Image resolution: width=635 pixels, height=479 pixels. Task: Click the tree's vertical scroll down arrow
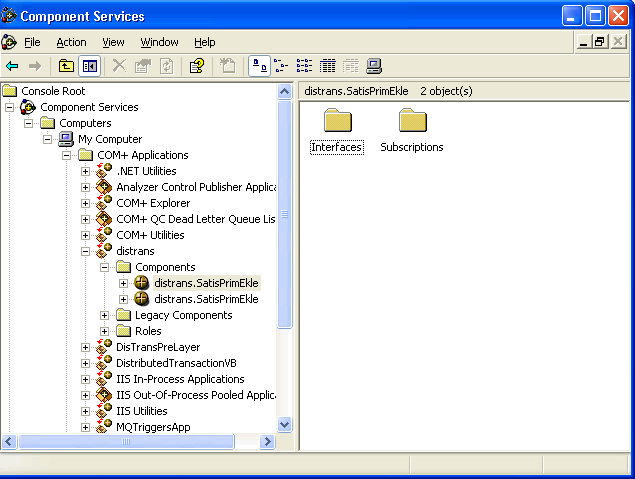tap(284, 425)
